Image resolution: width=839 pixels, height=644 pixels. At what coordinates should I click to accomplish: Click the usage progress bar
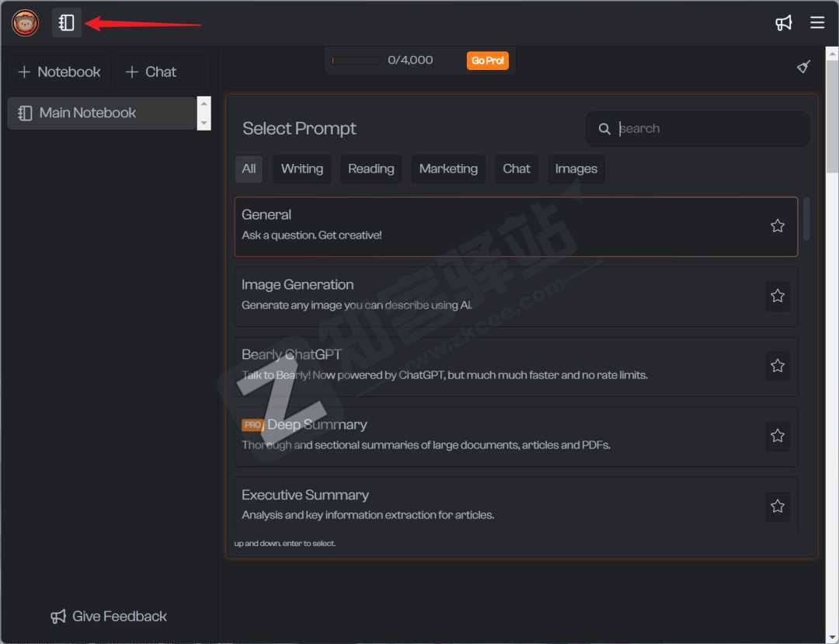coord(356,61)
